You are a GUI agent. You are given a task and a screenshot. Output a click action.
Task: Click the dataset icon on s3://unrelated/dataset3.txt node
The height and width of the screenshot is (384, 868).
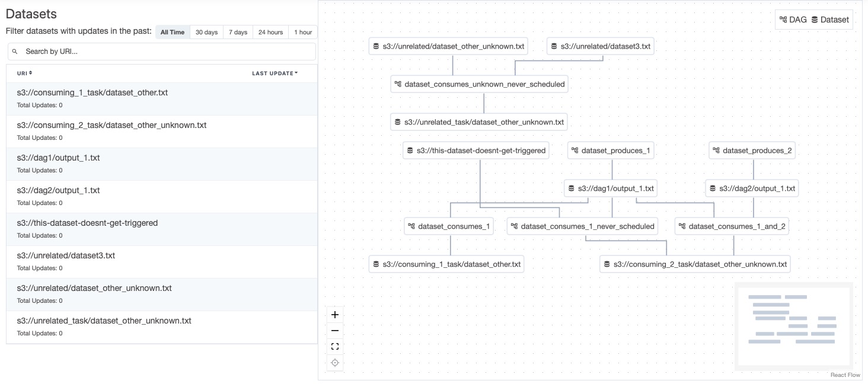(x=554, y=46)
